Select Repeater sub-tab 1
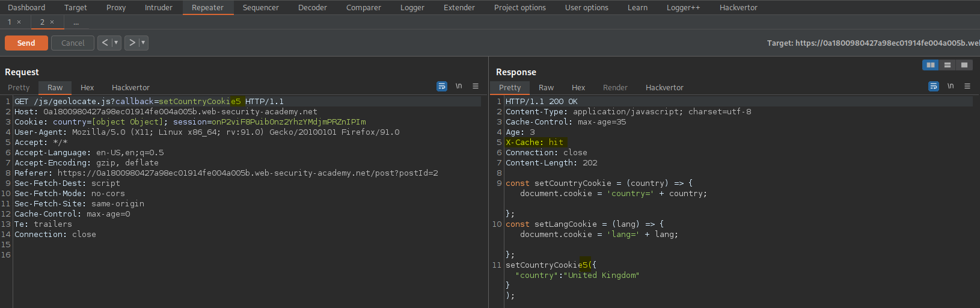 click(x=10, y=22)
